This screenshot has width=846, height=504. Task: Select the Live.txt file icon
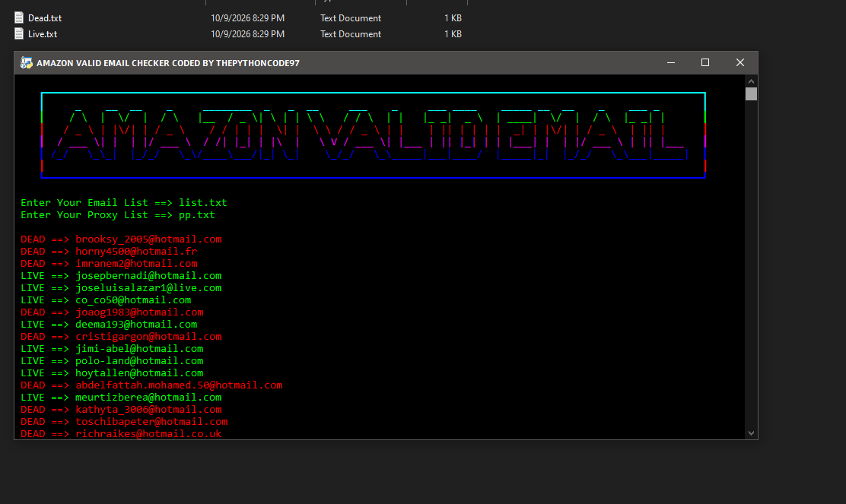19,34
